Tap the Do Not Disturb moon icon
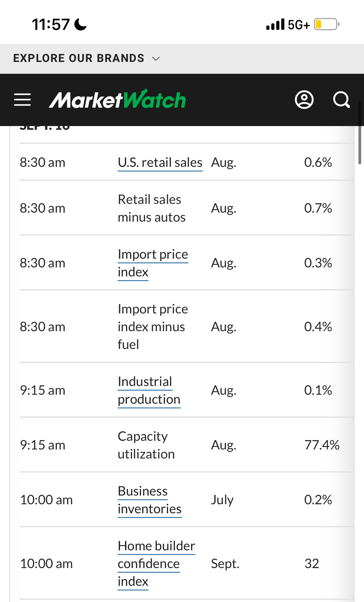The image size is (364, 602). [81, 24]
